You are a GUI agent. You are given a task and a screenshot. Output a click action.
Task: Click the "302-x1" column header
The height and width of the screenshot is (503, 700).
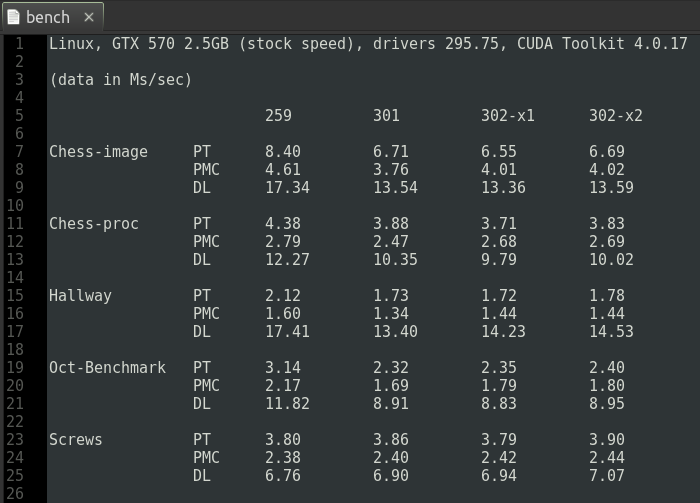[x=507, y=116]
